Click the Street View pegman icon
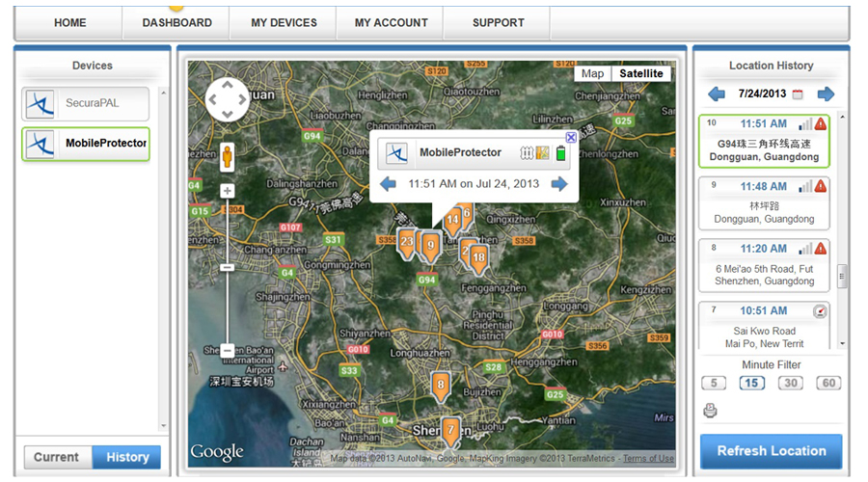The width and height of the screenshot is (868, 482). (x=228, y=156)
